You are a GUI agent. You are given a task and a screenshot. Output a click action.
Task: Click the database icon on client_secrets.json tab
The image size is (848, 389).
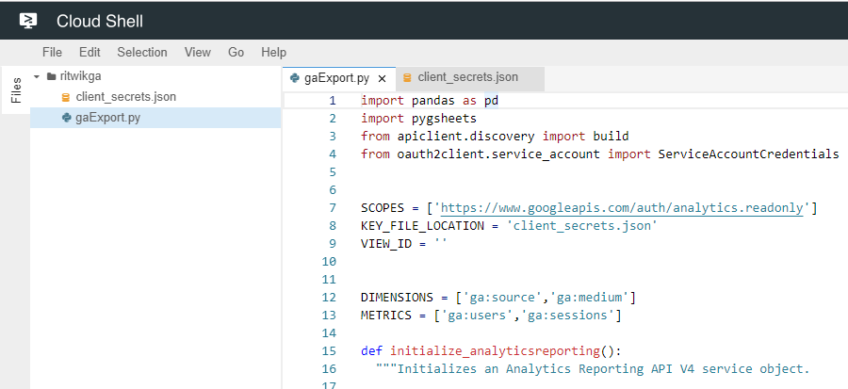point(407,77)
